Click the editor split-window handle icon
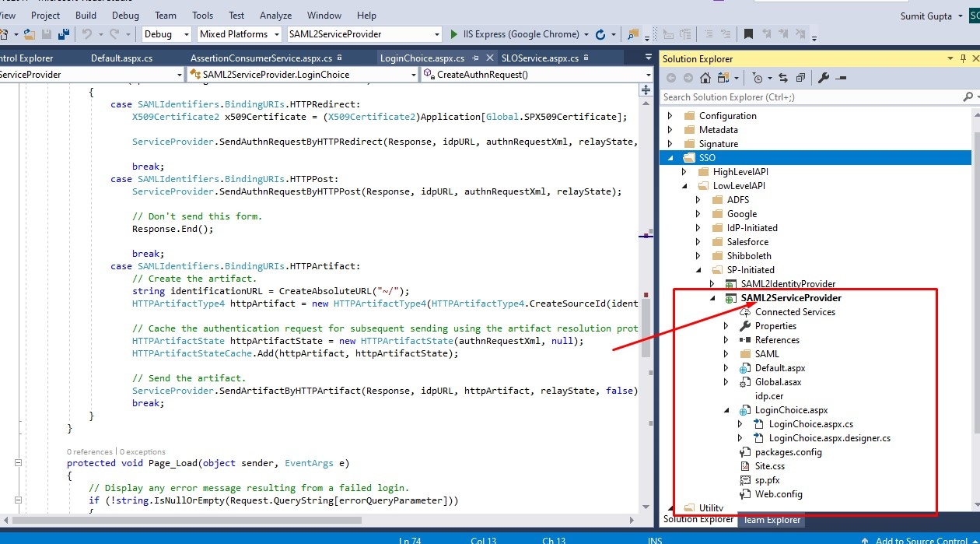Viewport: 980px width, 544px height. point(646,90)
